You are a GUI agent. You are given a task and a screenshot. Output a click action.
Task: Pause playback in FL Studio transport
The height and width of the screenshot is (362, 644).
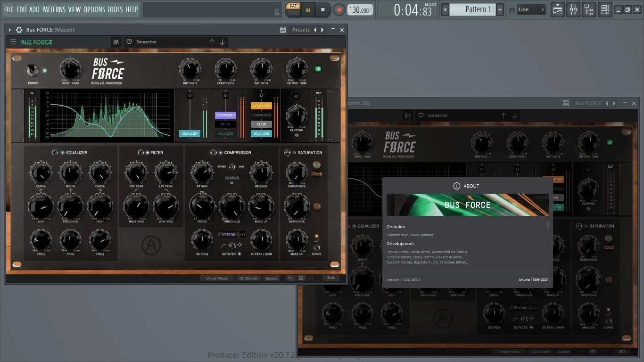click(308, 9)
